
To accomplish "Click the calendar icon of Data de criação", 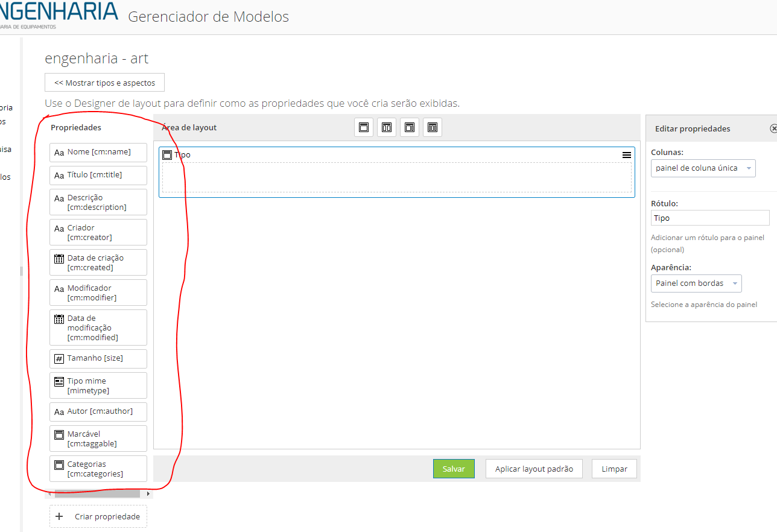I will point(59,259).
